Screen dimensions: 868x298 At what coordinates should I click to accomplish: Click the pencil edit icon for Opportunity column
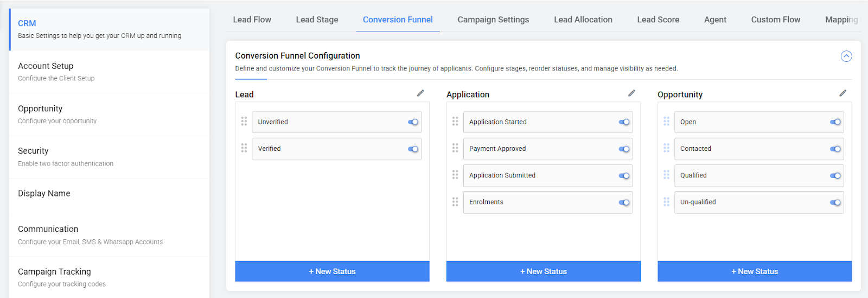coord(843,93)
